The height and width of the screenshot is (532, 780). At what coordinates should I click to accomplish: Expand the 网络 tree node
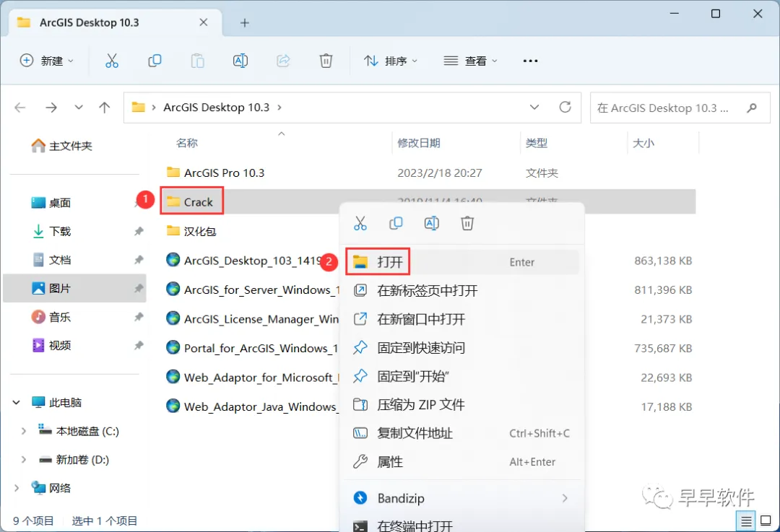point(17,488)
